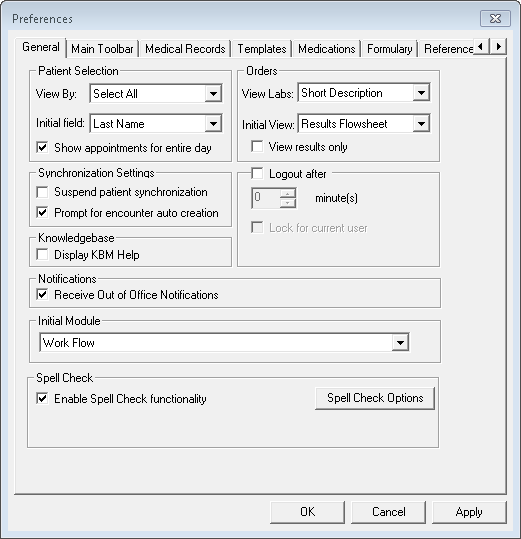Image resolution: width=521 pixels, height=539 pixels.
Task: Uncheck Show appointments for entire day
Action: (42, 147)
